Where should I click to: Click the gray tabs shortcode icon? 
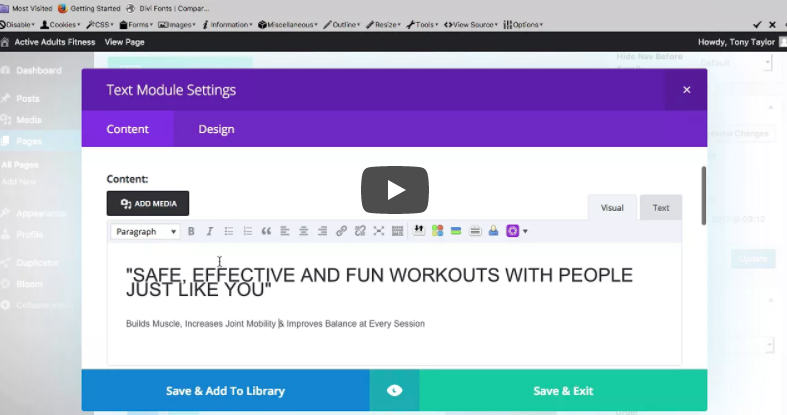tap(475, 231)
